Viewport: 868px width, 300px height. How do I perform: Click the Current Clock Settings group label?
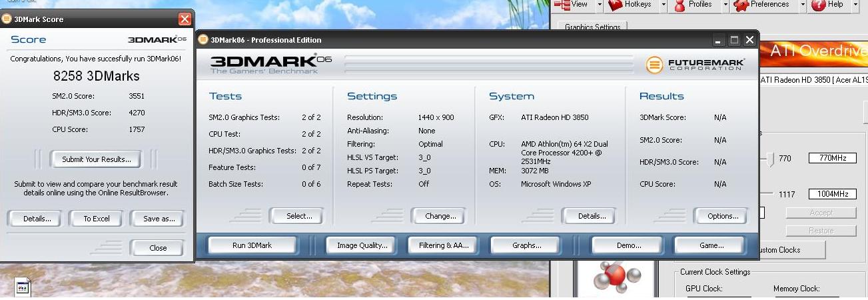point(715,272)
